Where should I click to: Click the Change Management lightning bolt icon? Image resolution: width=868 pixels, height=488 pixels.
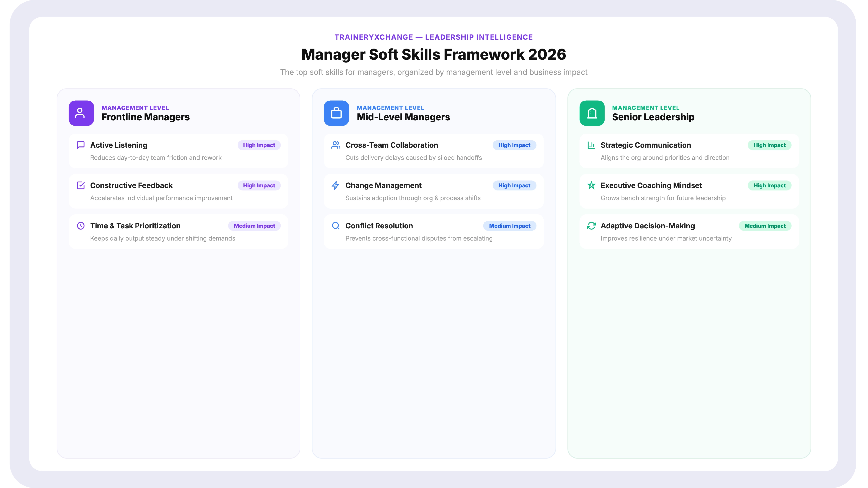[336, 185]
